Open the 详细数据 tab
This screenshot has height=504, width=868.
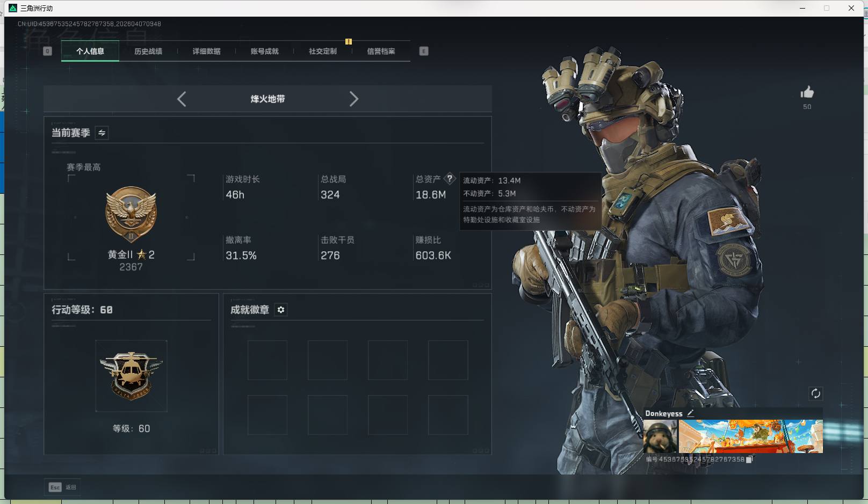coord(206,50)
